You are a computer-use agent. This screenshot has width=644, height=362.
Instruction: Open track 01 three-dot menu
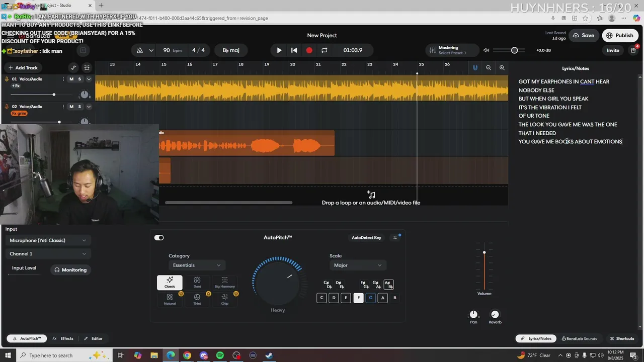(x=63, y=79)
